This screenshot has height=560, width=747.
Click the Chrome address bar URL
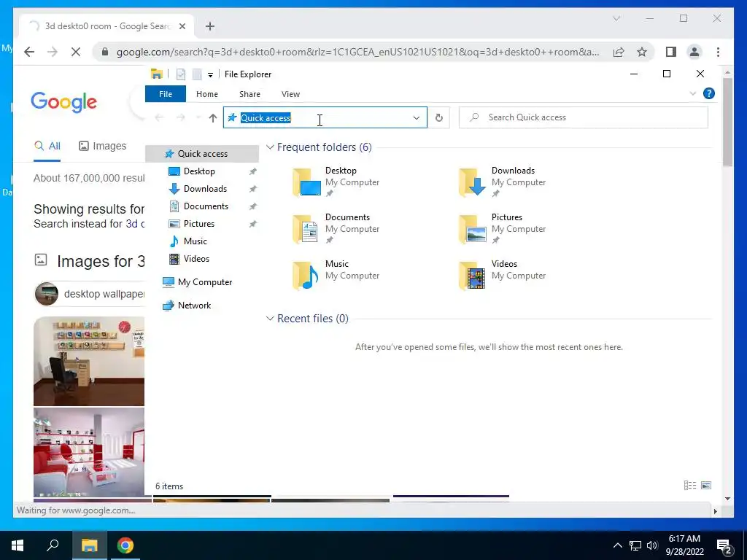pos(357,52)
